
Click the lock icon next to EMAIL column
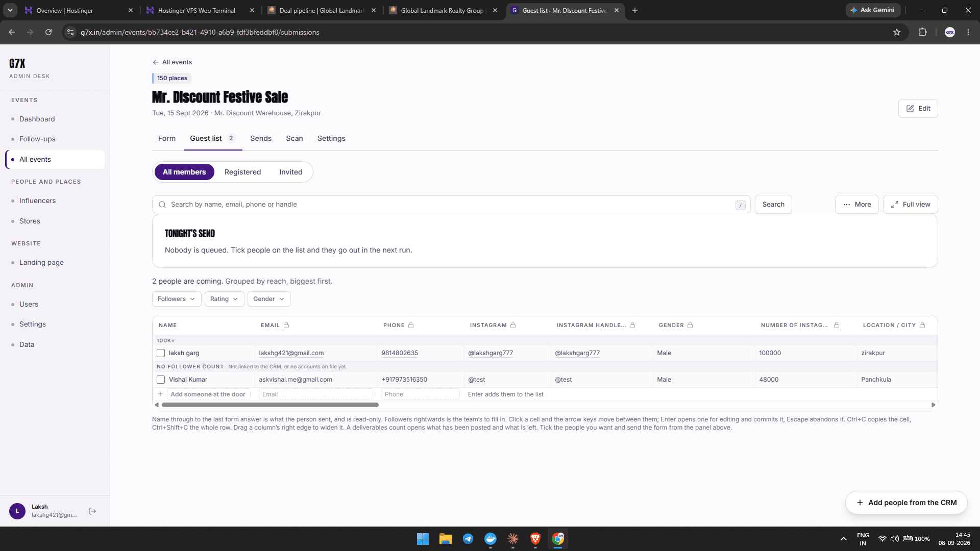point(286,325)
